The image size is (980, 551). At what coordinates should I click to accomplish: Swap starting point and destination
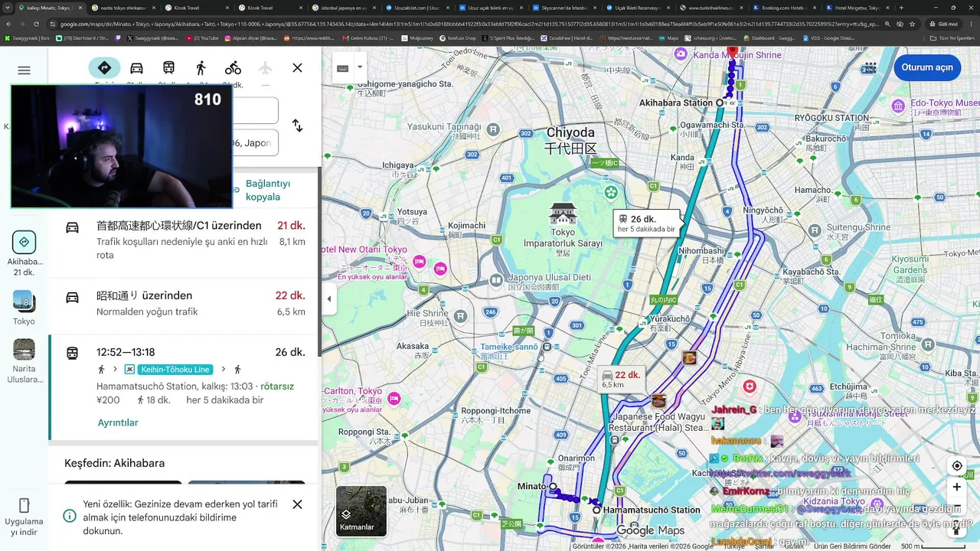(297, 126)
